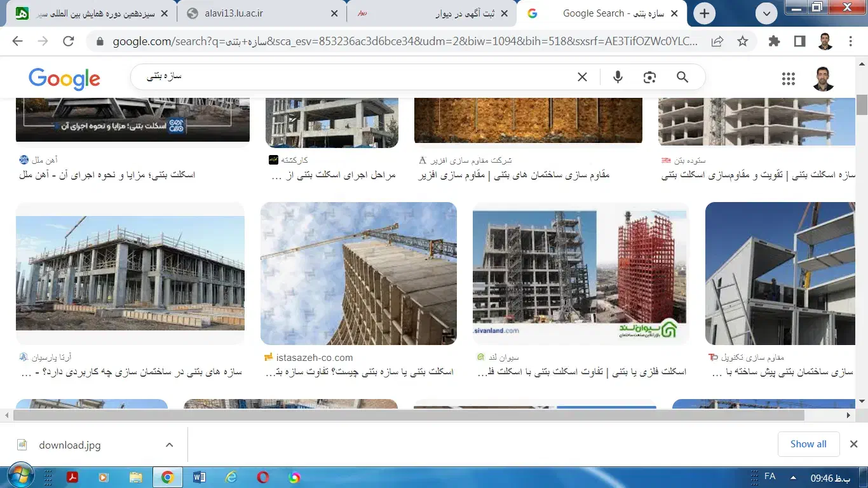Open the مقاوم سازی تکنوپل prefab building image
This screenshot has height=488, width=868.
(x=780, y=273)
